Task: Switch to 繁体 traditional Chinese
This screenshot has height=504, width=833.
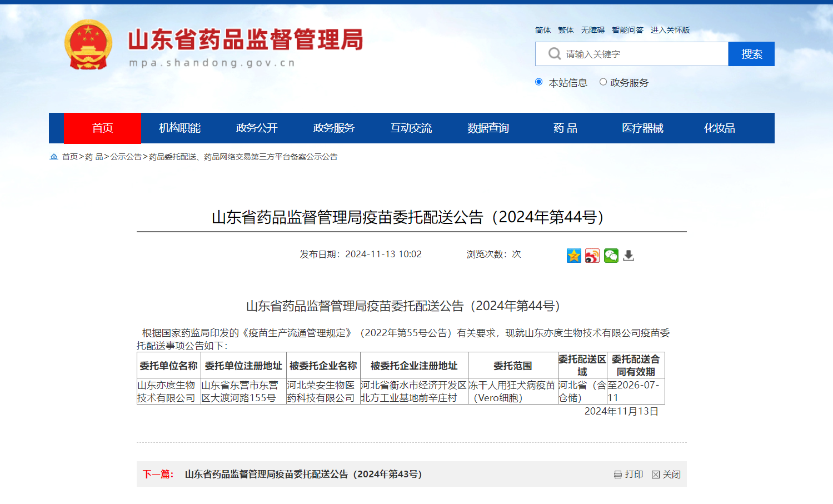Action: pyautogui.click(x=566, y=30)
